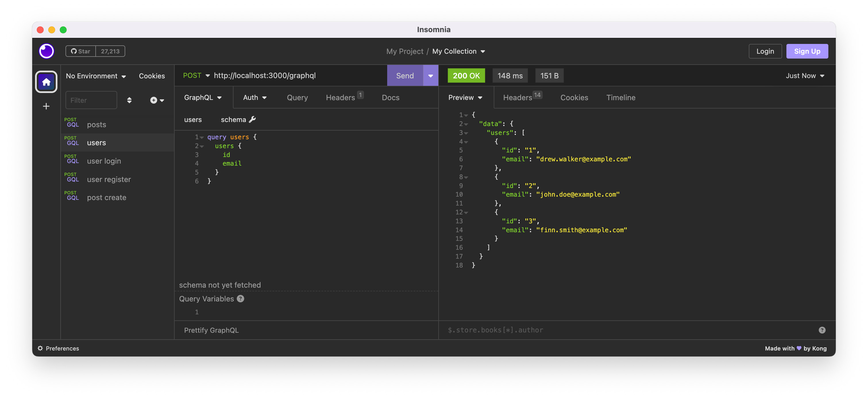This screenshot has height=399, width=868.
Task: Select the posts request
Action: click(x=117, y=124)
